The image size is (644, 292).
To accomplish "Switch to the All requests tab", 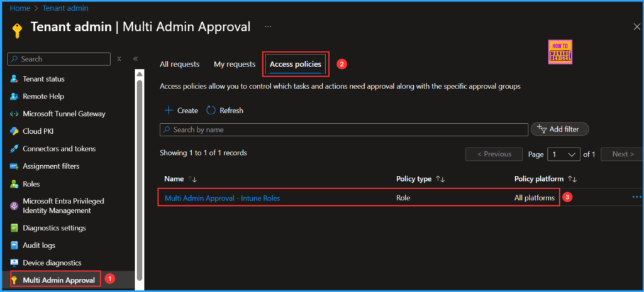I will tap(179, 65).
